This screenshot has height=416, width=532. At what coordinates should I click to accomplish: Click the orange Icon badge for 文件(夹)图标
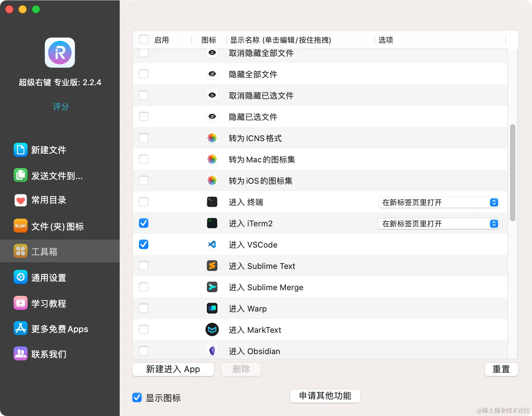pos(21,226)
